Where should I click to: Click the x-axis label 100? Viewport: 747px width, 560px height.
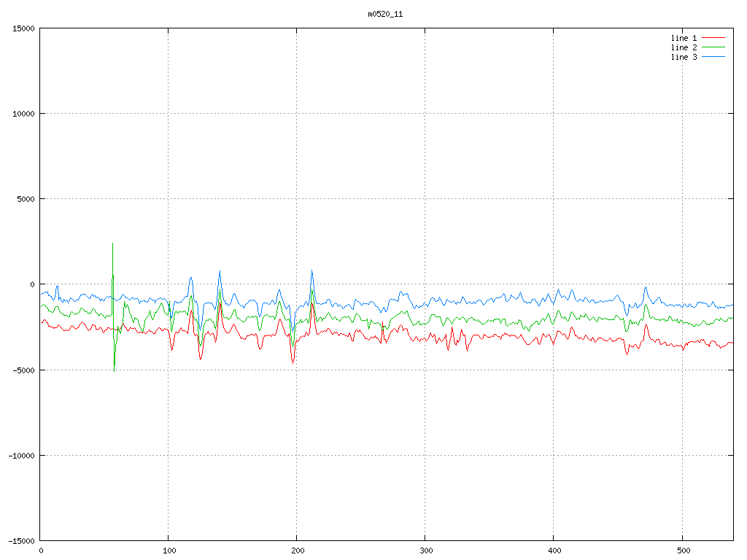point(169,551)
